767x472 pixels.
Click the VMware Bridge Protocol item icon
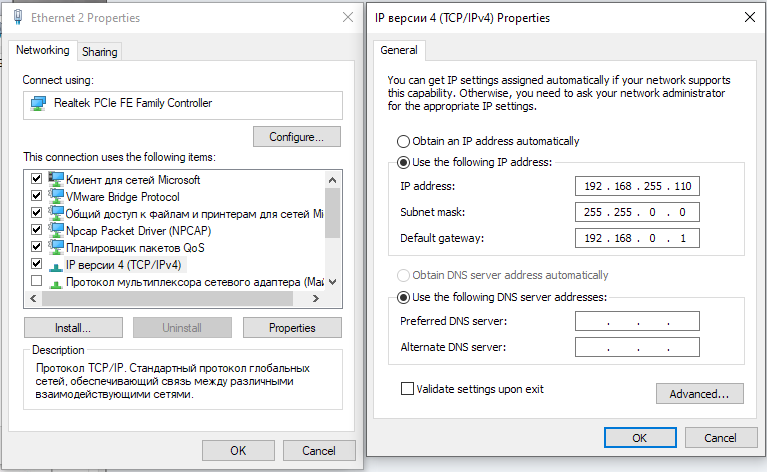(x=56, y=196)
